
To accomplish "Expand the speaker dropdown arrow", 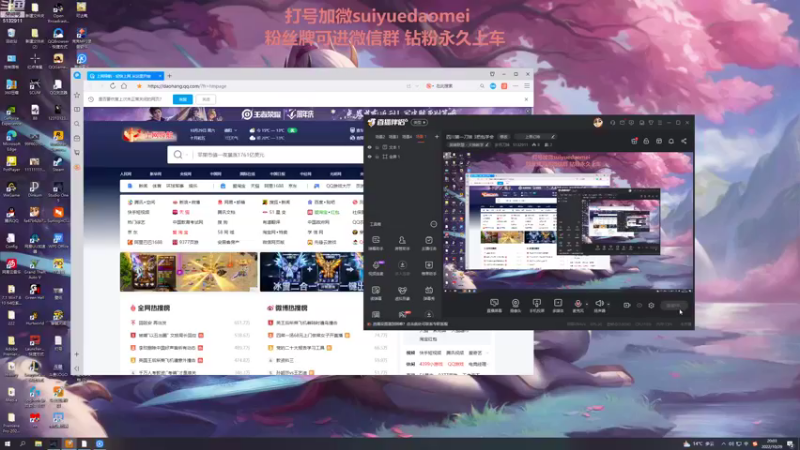I will click(x=608, y=305).
